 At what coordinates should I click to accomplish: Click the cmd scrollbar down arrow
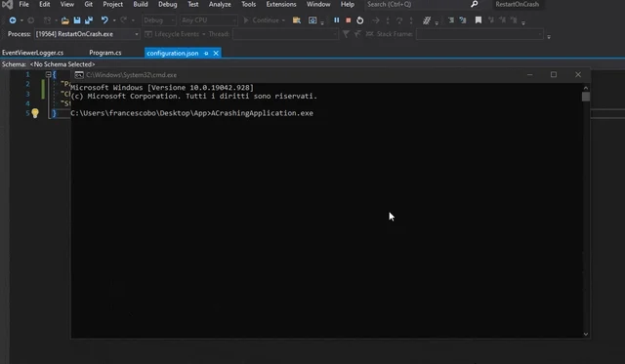point(586,334)
